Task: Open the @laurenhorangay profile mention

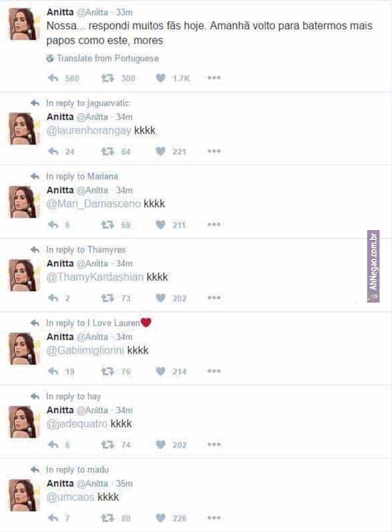Action: click(89, 131)
